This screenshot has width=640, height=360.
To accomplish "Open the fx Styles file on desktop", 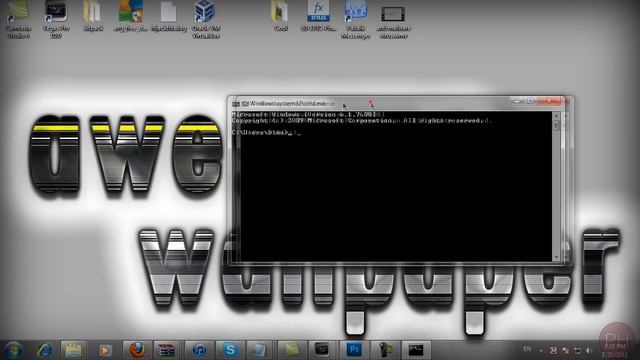I will point(318,16).
